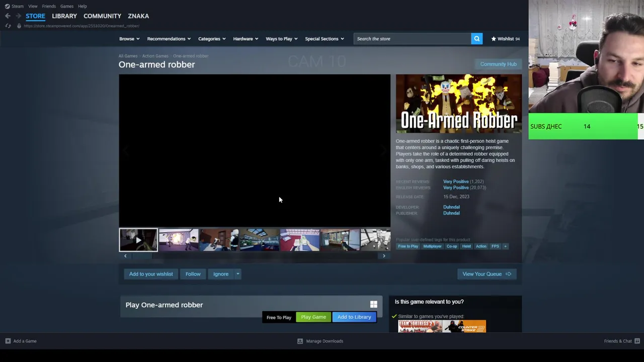Viewport: 644px width, 362px height.
Task: Go back with the left arrow navigation icon
Action: tap(8, 16)
